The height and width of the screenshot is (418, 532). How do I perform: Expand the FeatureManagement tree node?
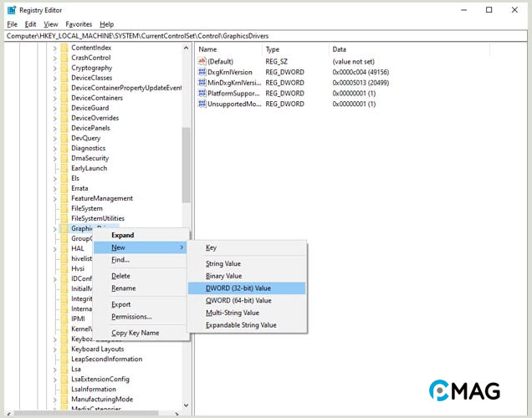[55, 199]
